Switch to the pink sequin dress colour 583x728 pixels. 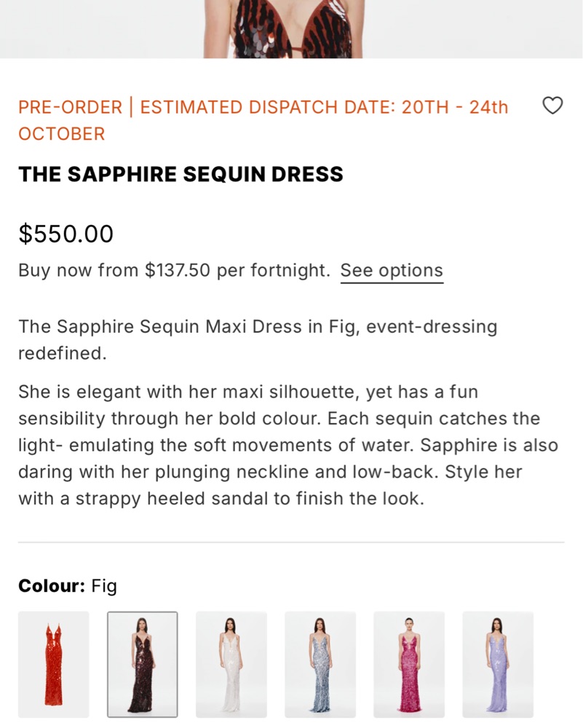click(409, 664)
